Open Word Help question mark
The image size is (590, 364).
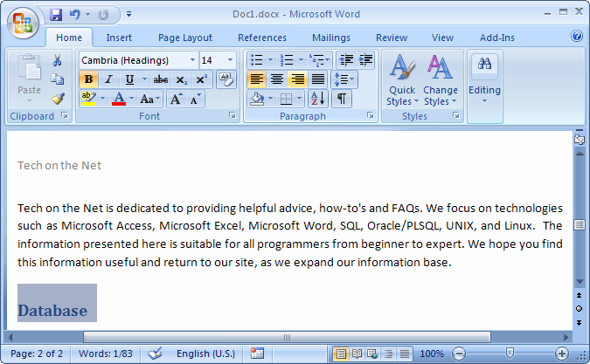click(x=577, y=36)
